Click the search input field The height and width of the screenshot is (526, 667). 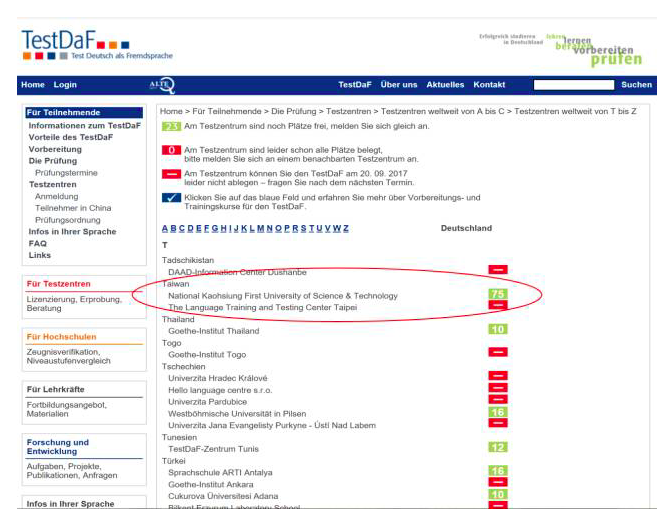574,85
